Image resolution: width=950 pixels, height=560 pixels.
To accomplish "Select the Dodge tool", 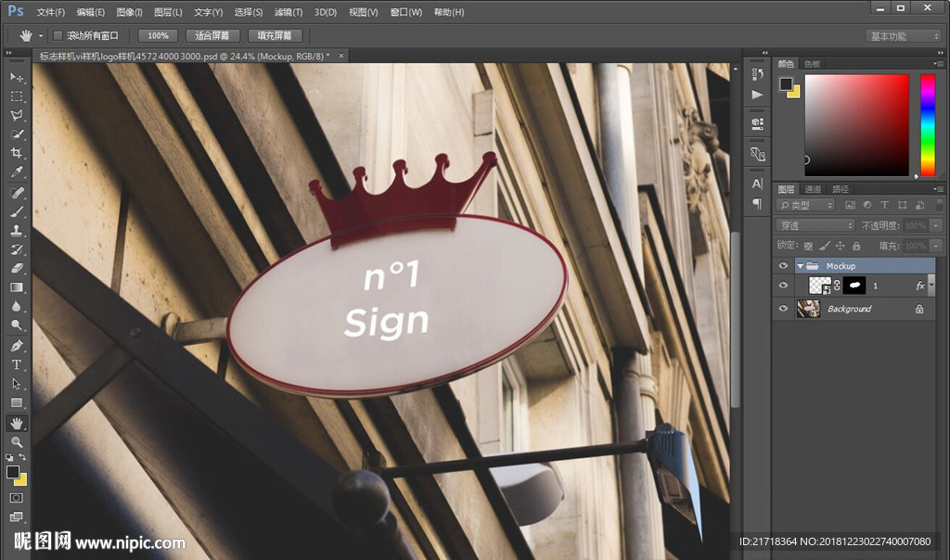I will click(x=17, y=325).
